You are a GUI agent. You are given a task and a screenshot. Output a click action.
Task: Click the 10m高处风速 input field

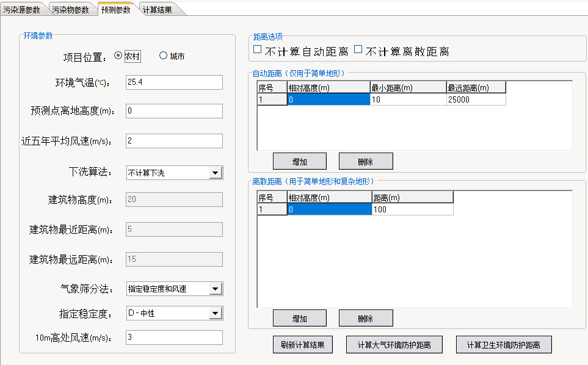coord(174,338)
